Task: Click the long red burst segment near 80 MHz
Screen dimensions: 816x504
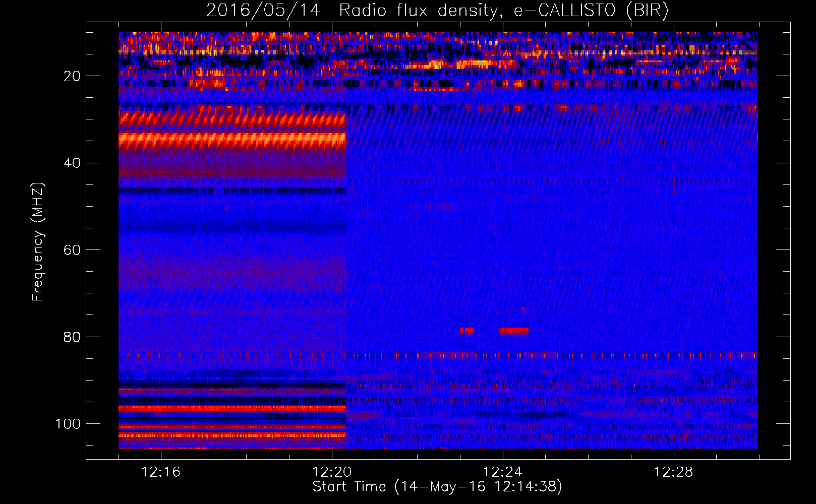Action: click(x=514, y=331)
